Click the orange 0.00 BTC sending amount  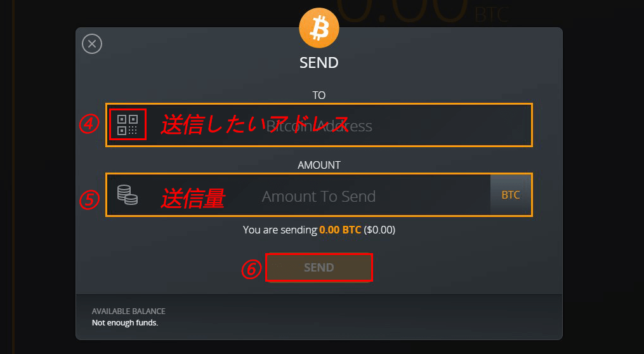(x=340, y=230)
